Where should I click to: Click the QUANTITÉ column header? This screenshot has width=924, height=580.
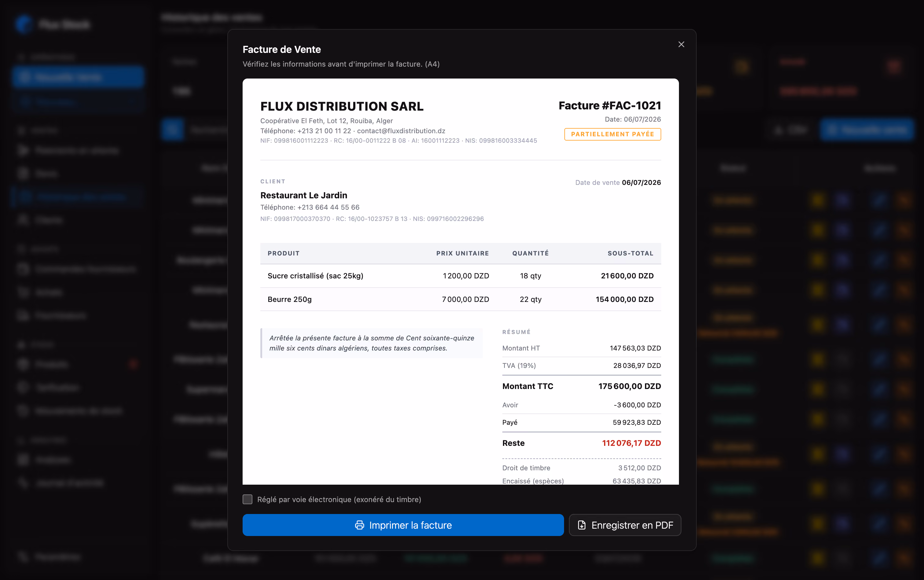530,253
